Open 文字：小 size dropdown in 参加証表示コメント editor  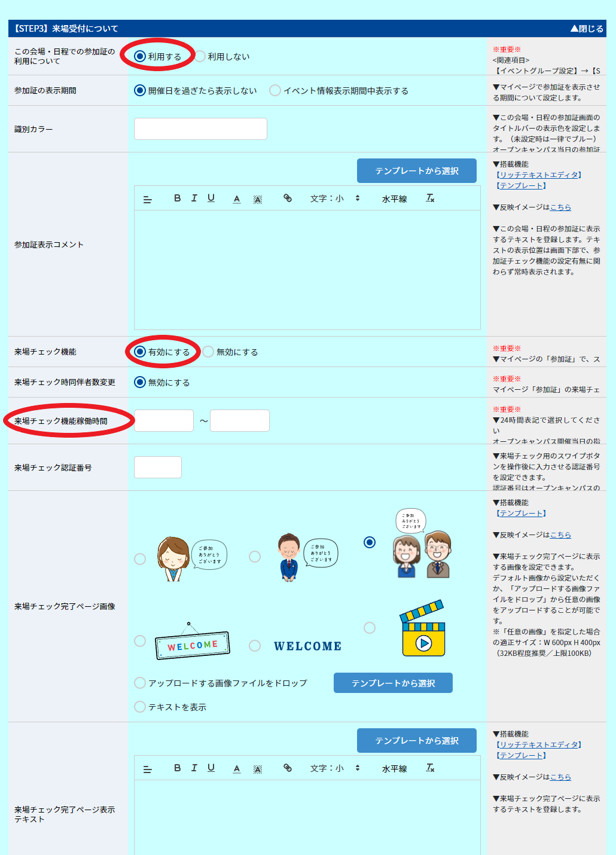(335, 199)
